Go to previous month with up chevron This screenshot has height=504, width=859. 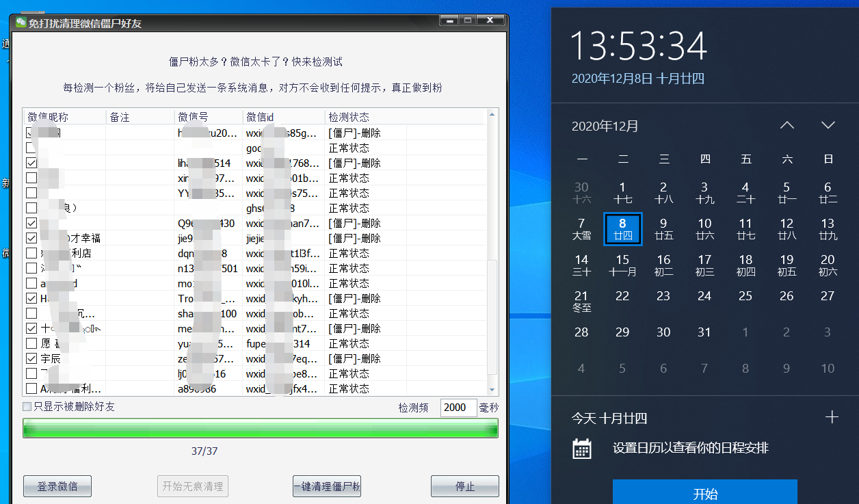pyautogui.click(x=787, y=125)
